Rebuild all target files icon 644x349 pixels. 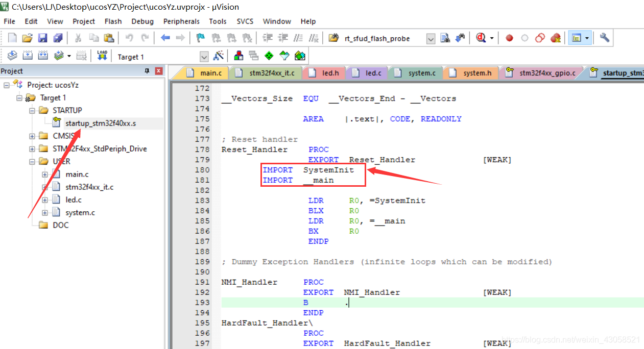coord(43,56)
